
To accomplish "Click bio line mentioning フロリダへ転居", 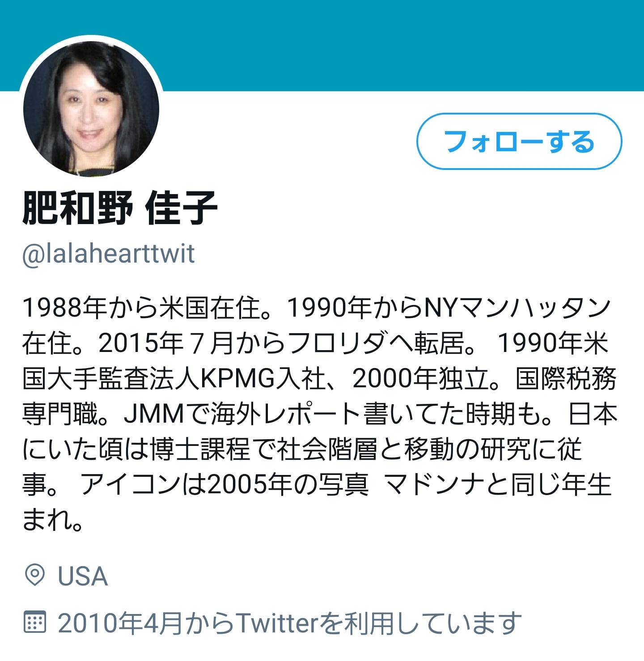I will point(315,343).
